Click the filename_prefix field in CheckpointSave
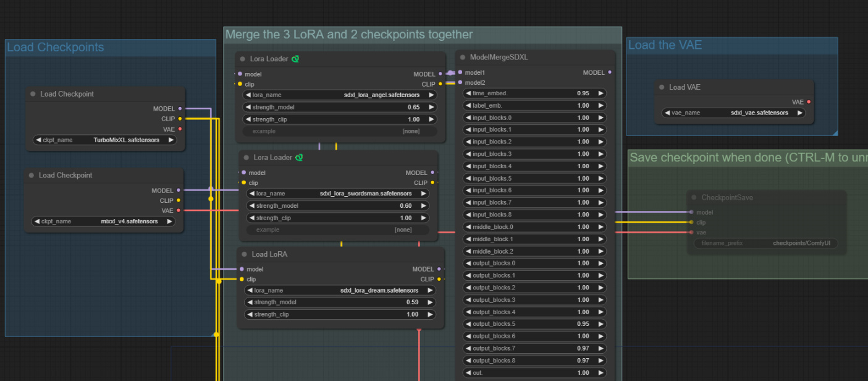Screen dimensions: 868x381 coord(766,243)
